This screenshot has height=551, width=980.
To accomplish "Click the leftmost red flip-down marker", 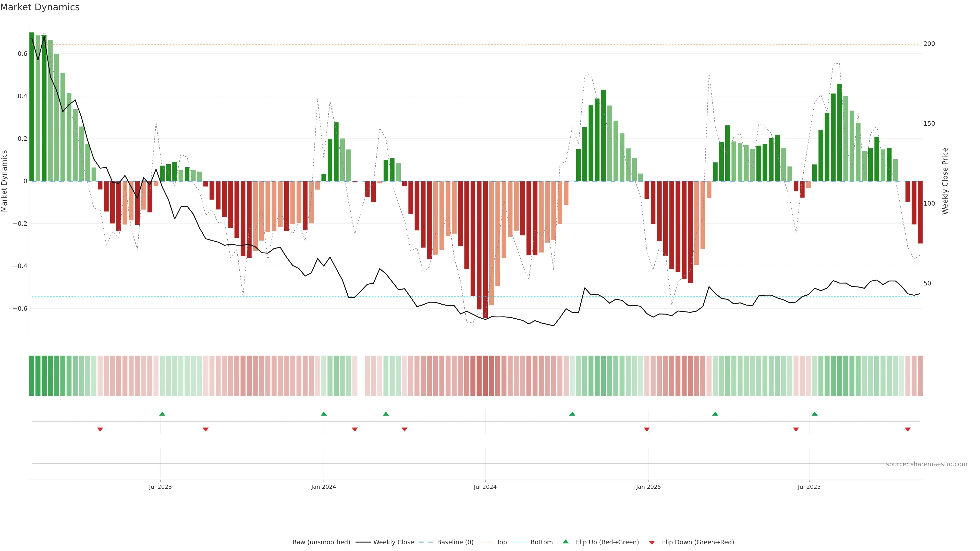I will 100,429.
